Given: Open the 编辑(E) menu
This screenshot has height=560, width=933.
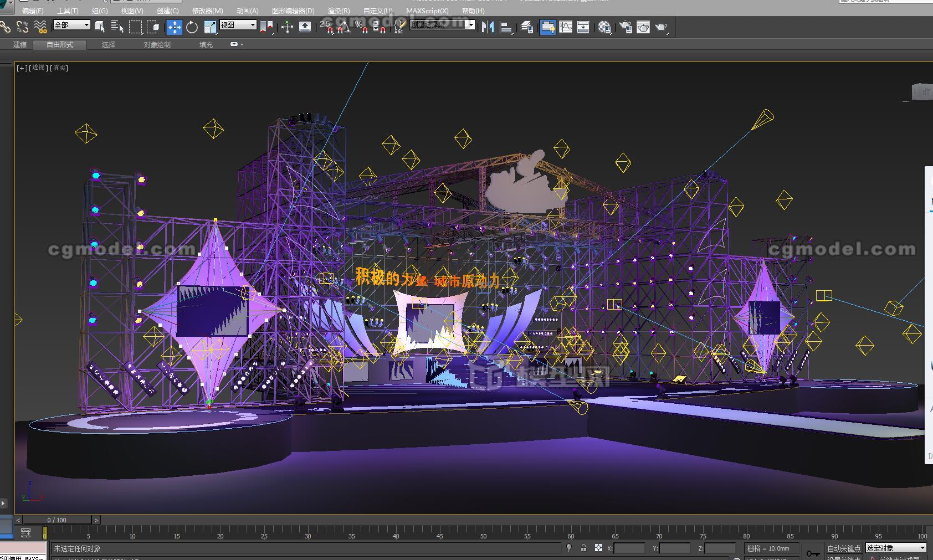Looking at the screenshot, I should (x=33, y=11).
